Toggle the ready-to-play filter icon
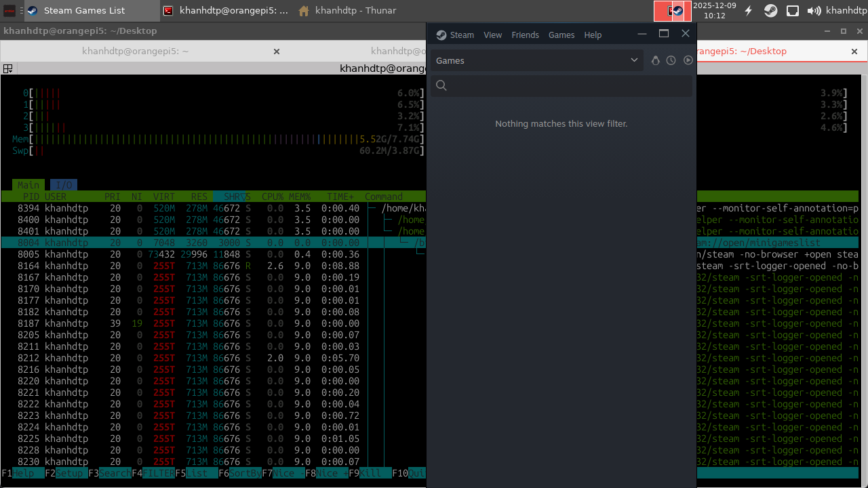Image resolution: width=868 pixels, height=488 pixels. pos(688,60)
